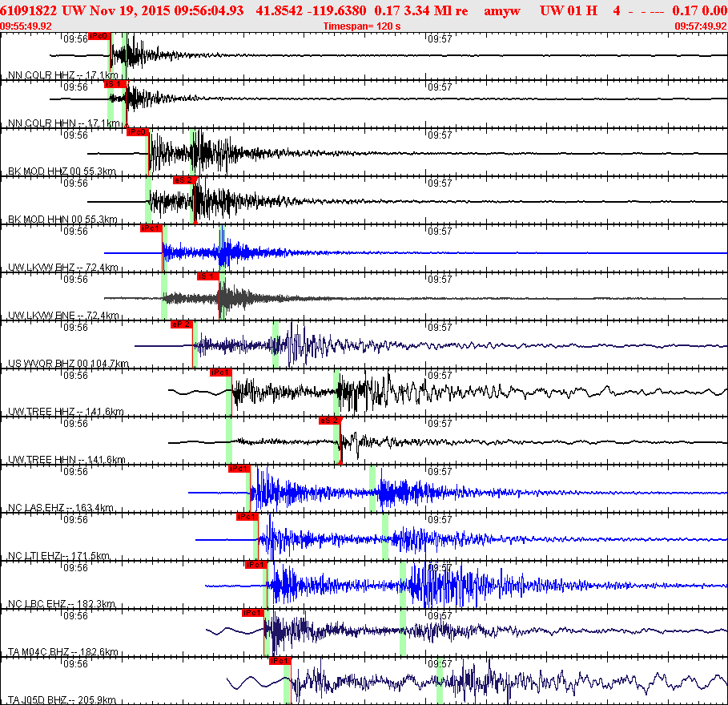Select station label TA J05D BHZ 205.9km
728x705 pixels.
point(62,700)
